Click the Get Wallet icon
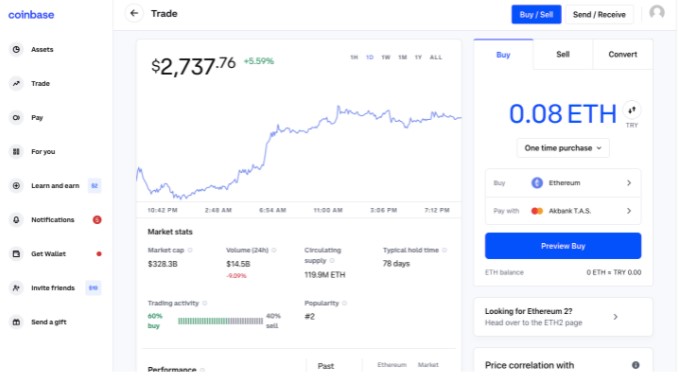 coord(16,254)
